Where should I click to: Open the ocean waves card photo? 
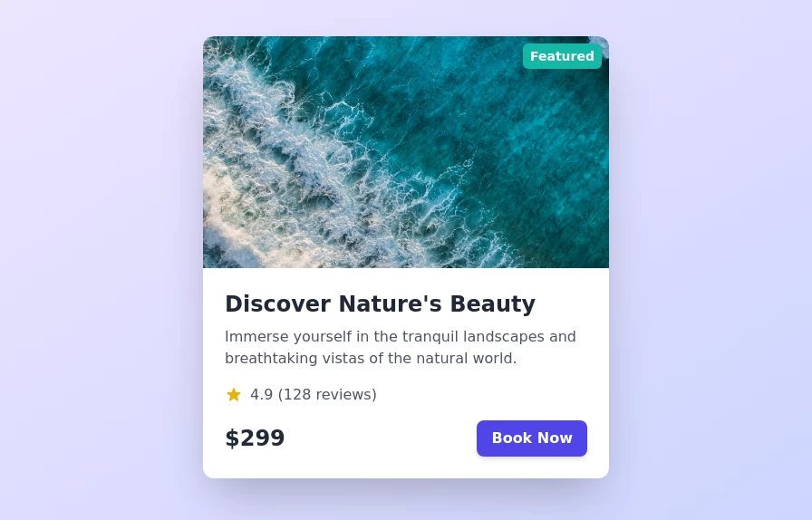(405, 152)
